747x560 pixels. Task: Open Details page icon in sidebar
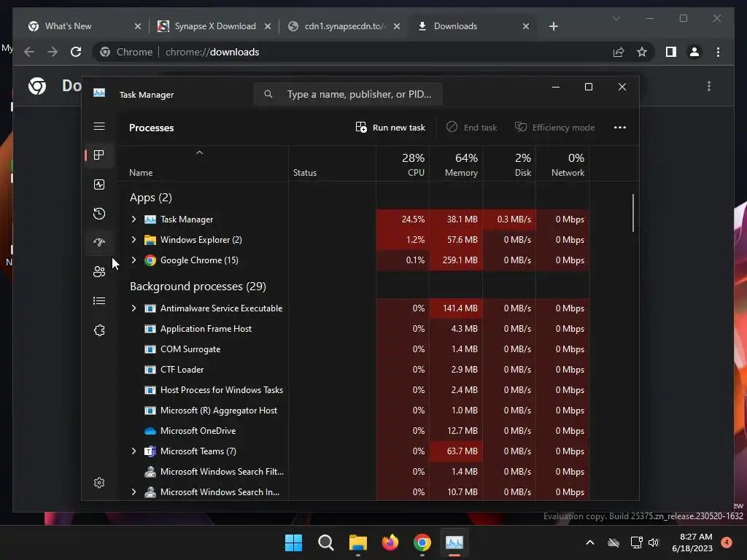99,301
